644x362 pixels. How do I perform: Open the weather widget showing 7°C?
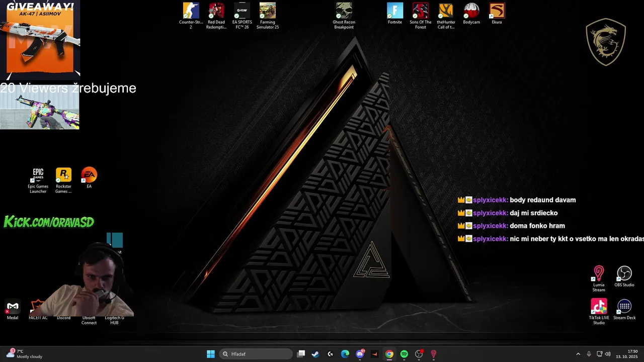pos(25,354)
